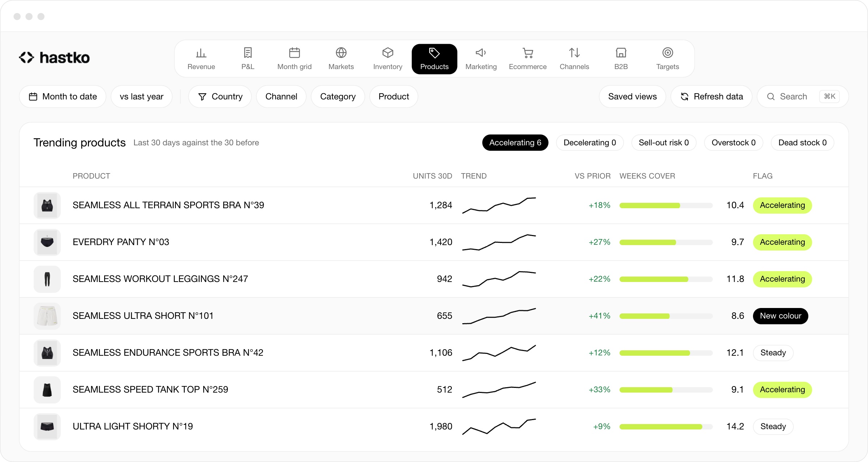Click the +41% value for Ultra Short
868x462 pixels.
pos(599,316)
